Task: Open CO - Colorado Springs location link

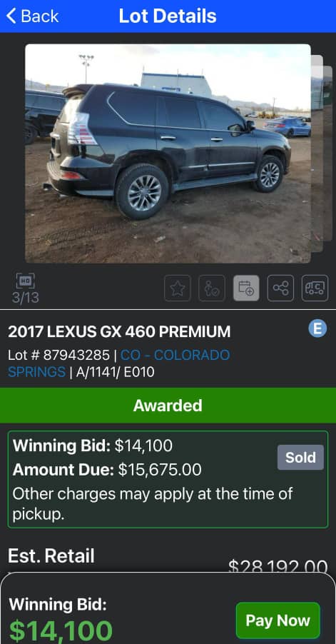Action: tap(118, 363)
